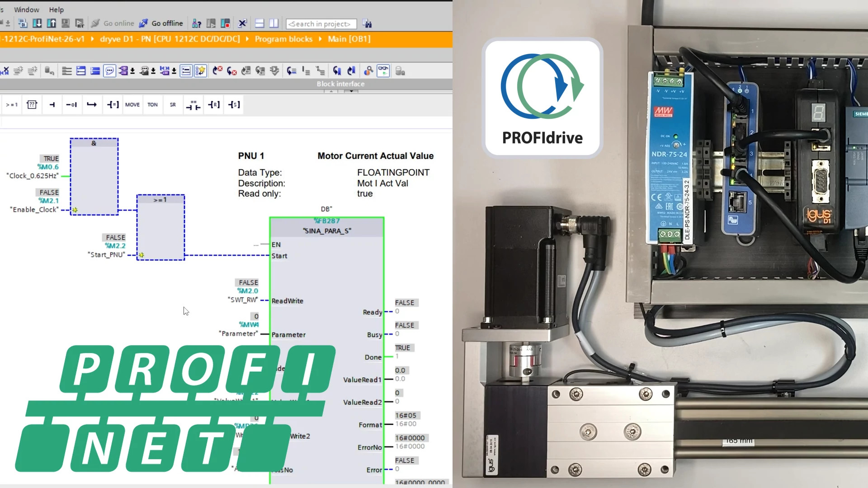Insert TON timer from favorites
The width and height of the screenshot is (868, 488).
[152, 104]
